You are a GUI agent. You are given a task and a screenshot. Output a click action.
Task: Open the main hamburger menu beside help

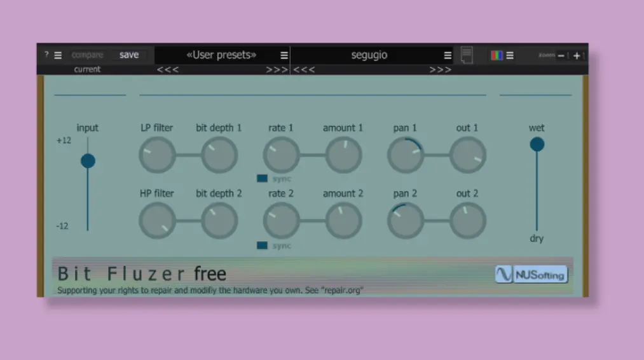click(58, 55)
